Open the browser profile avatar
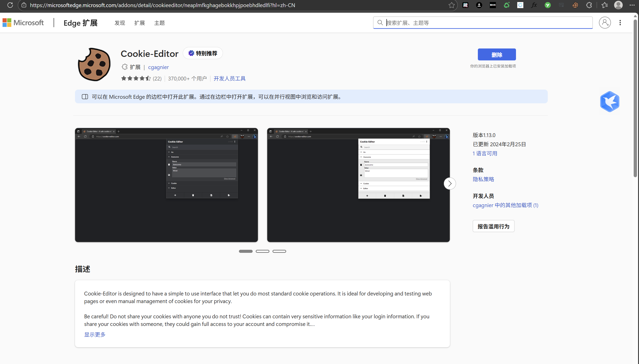This screenshot has width=639, height=364. (x=618, y=5)
